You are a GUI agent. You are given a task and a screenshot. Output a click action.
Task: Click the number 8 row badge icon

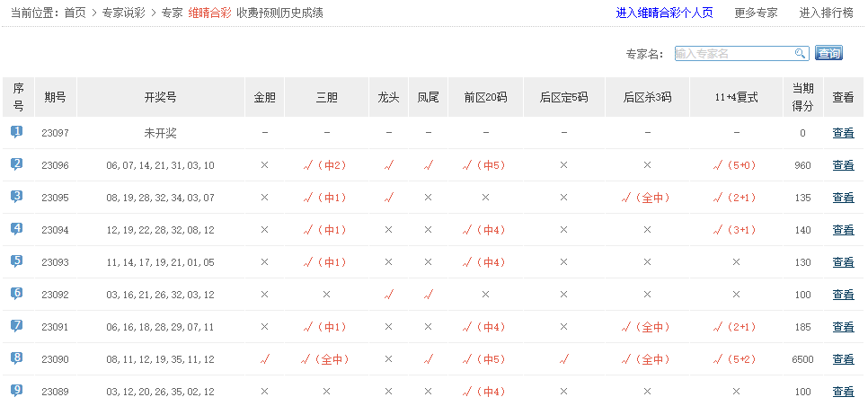[x=17, y=358]
